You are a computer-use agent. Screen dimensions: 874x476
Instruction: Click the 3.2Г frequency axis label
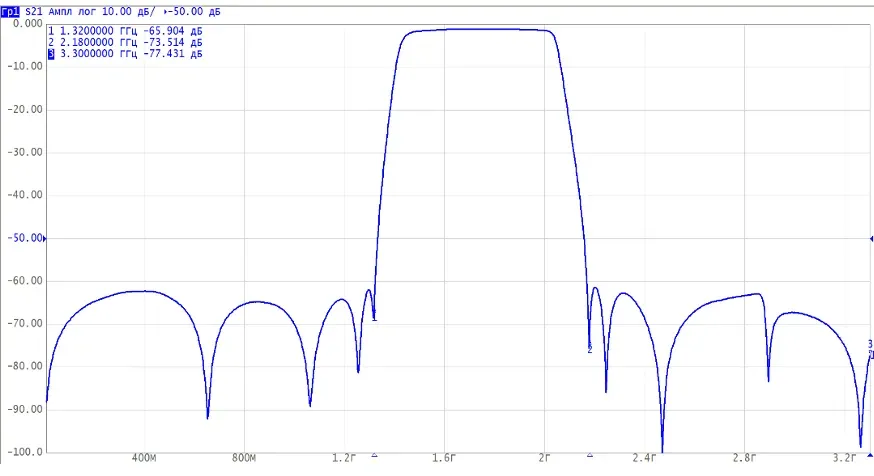[844, 458]
